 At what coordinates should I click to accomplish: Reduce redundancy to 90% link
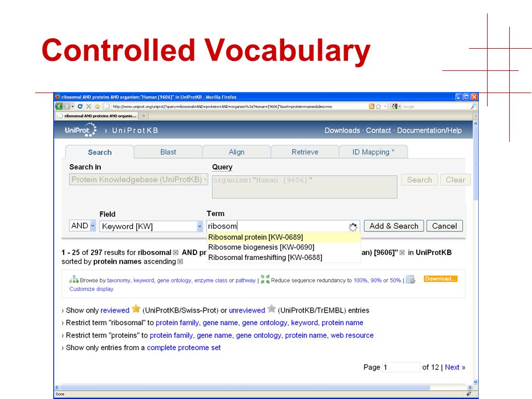(376, 280)
